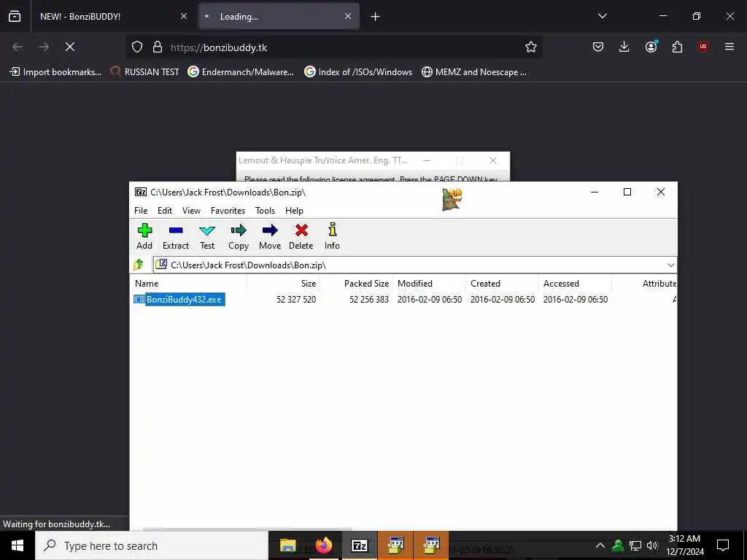Click the Type here to search box
Screen dimensions: 747x560
152,545
